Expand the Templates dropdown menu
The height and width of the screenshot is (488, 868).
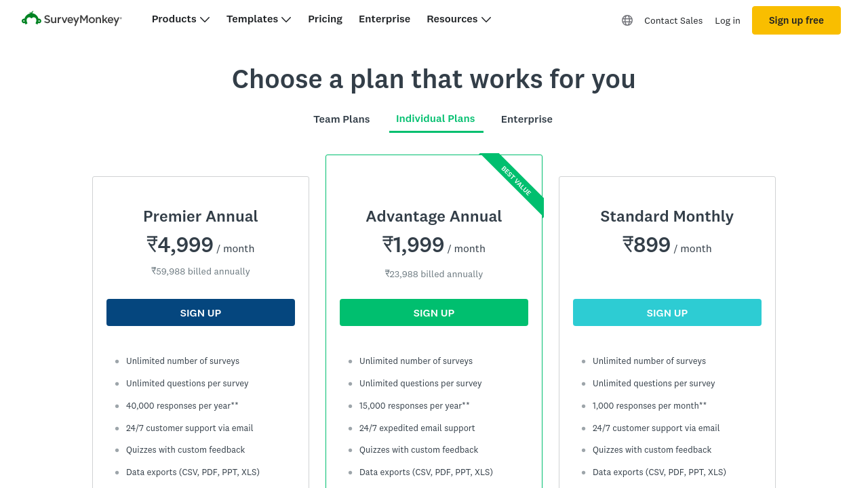(x=258, y=19)
